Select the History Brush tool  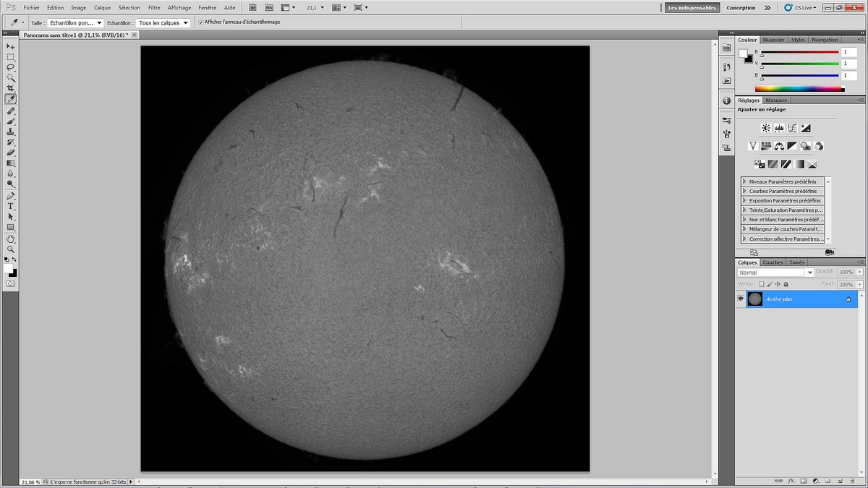11,142
